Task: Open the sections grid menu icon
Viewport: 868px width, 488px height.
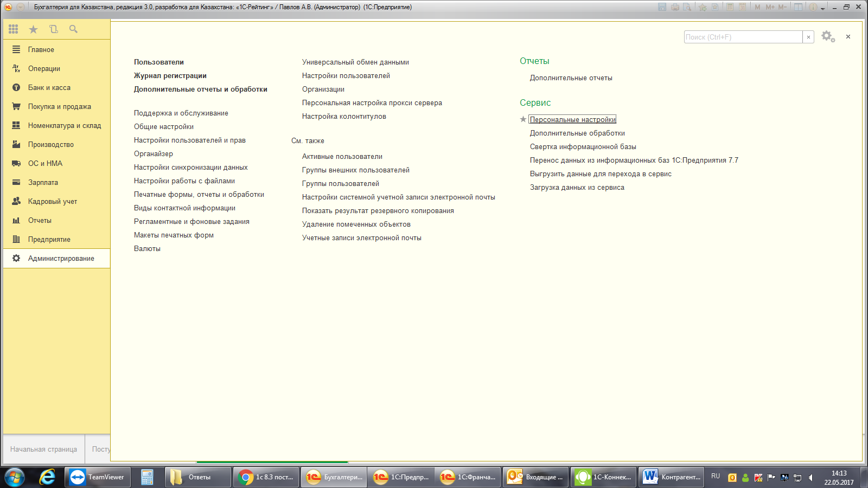Action: pyautogui.click(x=14, y=29)
